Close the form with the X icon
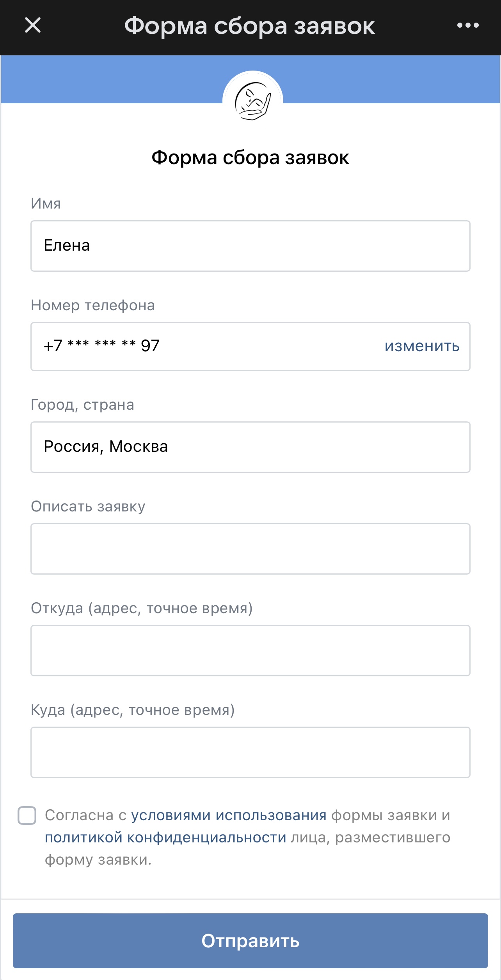The width and height of the screenshot is (501, 980). (33, 25)
